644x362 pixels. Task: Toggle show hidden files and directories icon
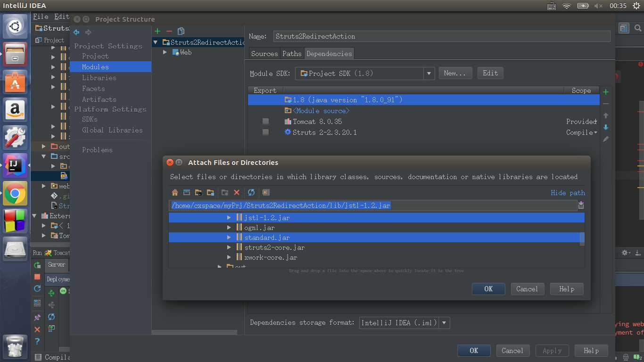tap(266, 192)
